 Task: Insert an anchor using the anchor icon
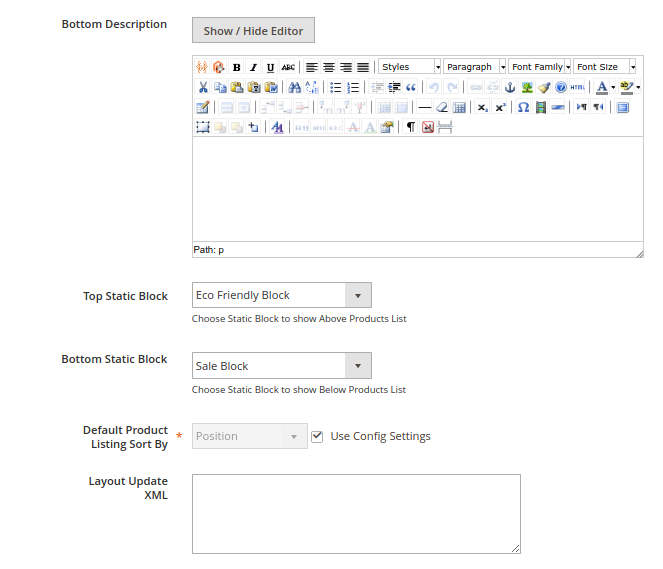(509, 87)
